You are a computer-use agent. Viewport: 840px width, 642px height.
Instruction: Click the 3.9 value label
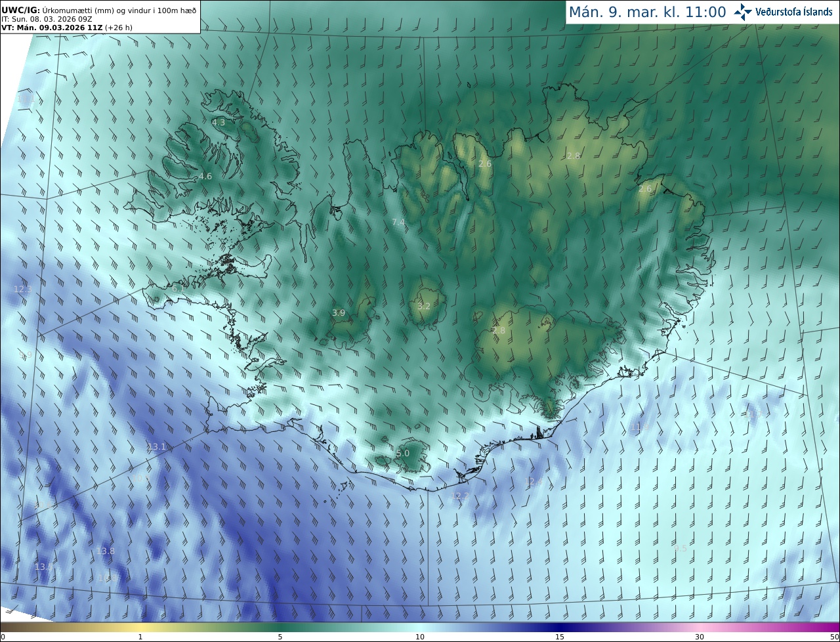pos(339,313)
